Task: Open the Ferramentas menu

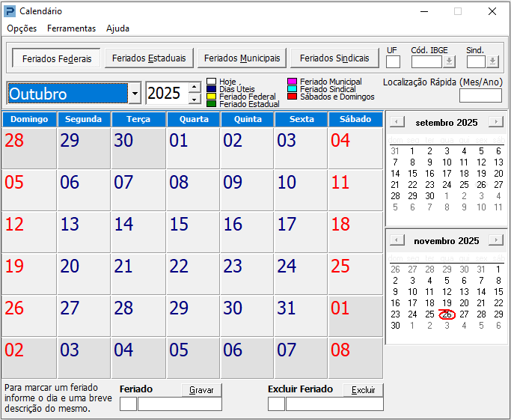Action: [x=71, y=28]
